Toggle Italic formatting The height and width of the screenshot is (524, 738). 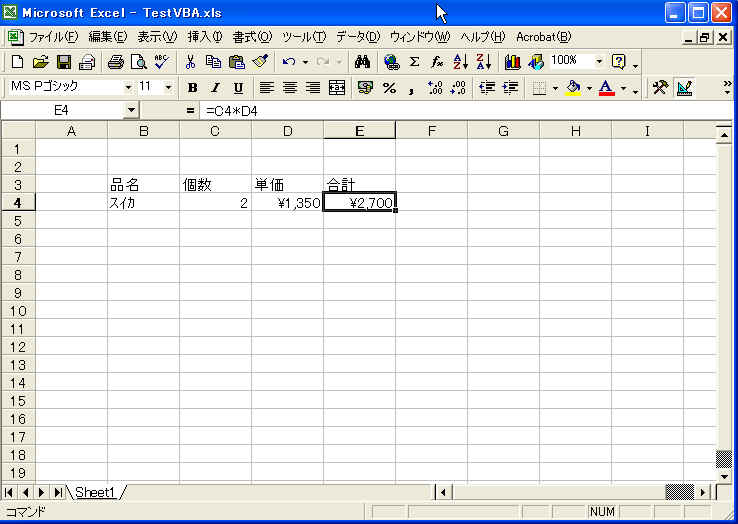[215, 88]
